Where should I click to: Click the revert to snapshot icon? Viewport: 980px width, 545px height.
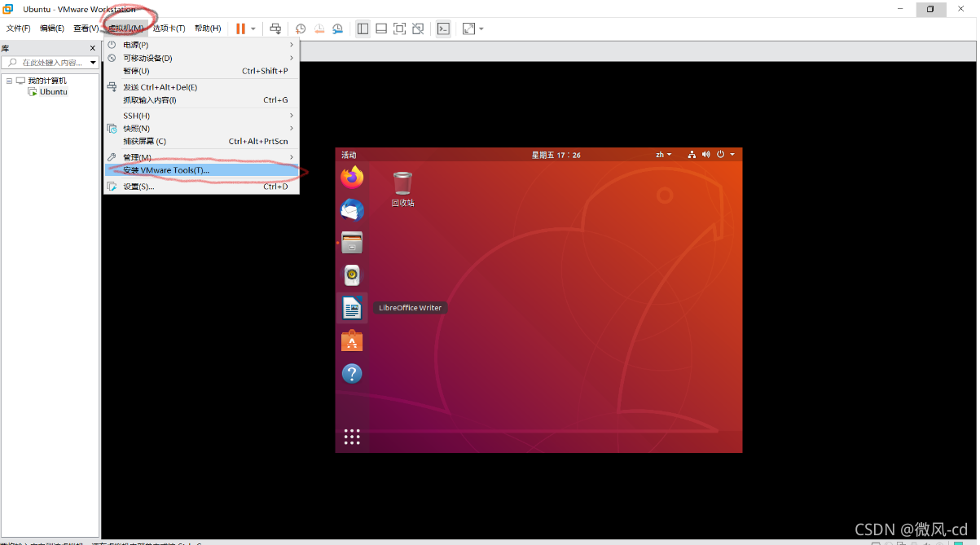coord(319,29)
